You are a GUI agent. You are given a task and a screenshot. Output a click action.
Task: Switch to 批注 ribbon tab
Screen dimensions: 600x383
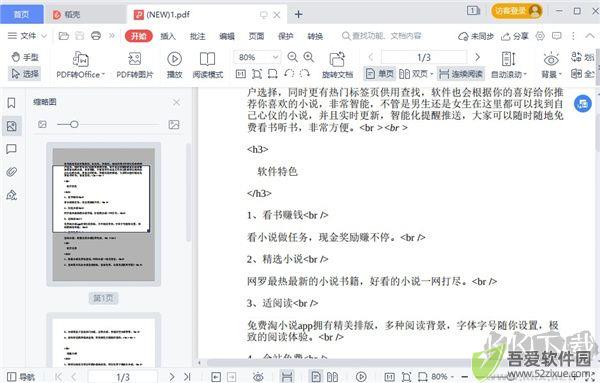point(197,36)
